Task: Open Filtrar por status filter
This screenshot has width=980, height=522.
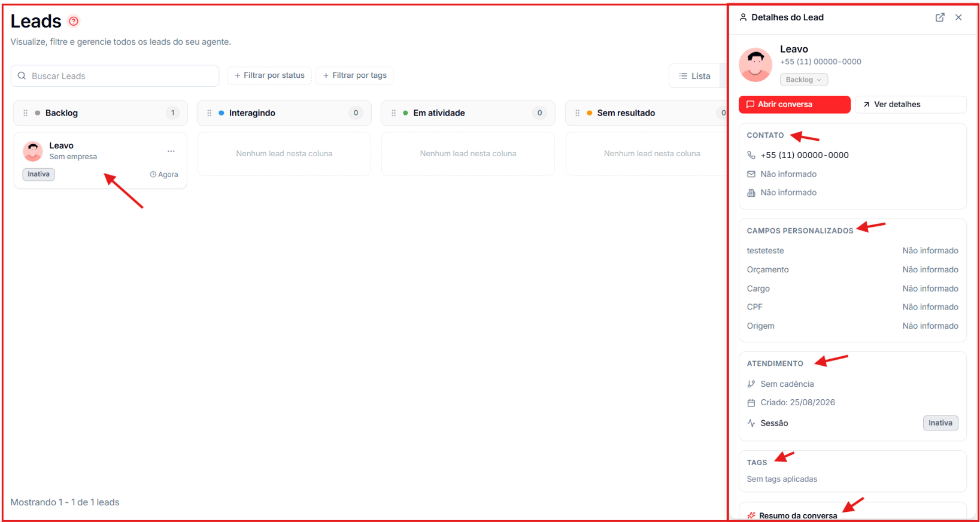Action: click(x=269, y=75)
